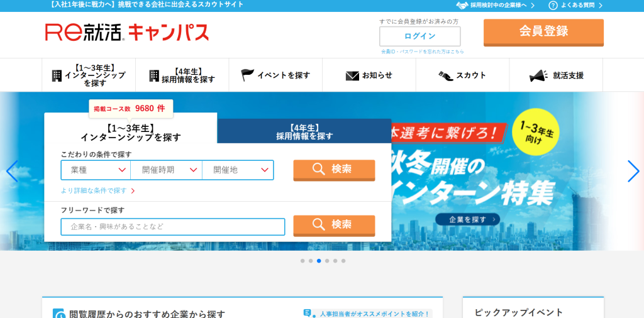644x318 pixels.
Task: Select the second carousel dot
Action: click(x=311, y=261)
